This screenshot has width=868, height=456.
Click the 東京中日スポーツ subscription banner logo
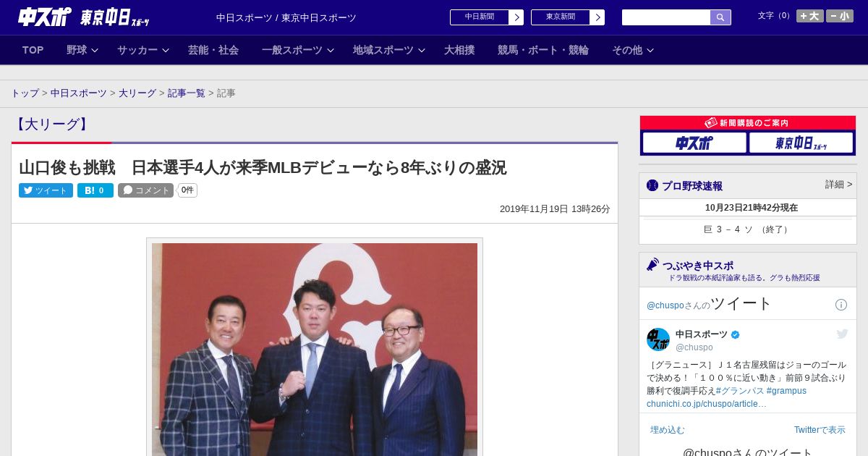[x=801, y=143]
